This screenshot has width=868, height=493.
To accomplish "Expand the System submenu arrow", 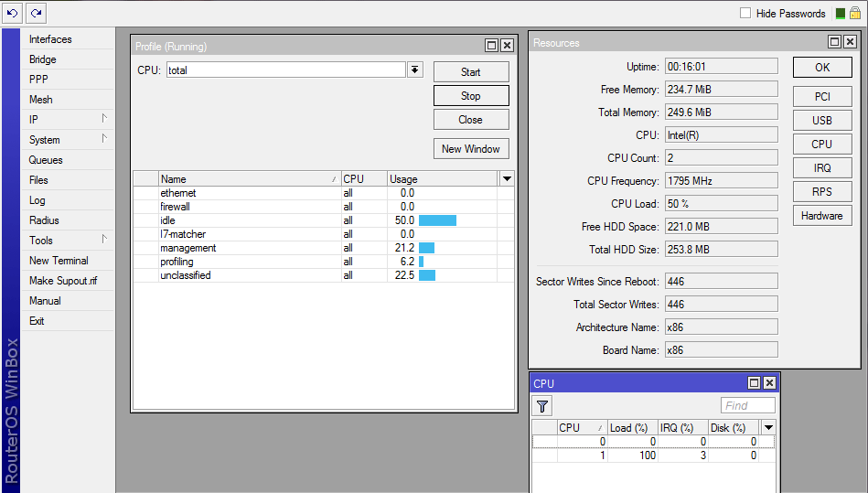I will [x=104, y=138].
